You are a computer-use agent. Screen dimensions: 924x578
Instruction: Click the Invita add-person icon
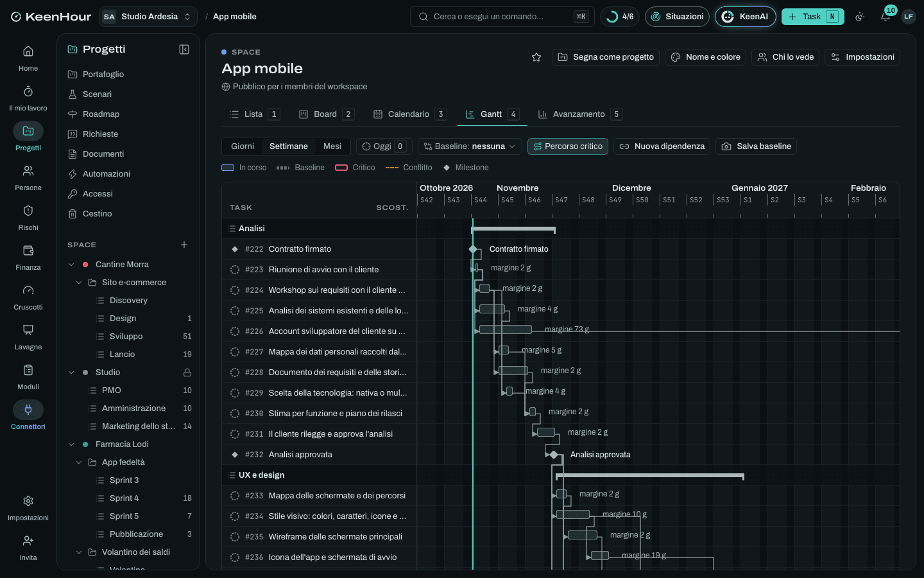pos(28,541)
